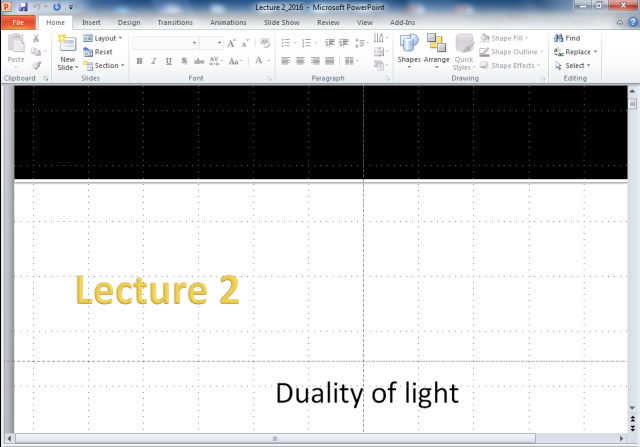
Task: Click the Copy icon
Action: coord(36,52)
